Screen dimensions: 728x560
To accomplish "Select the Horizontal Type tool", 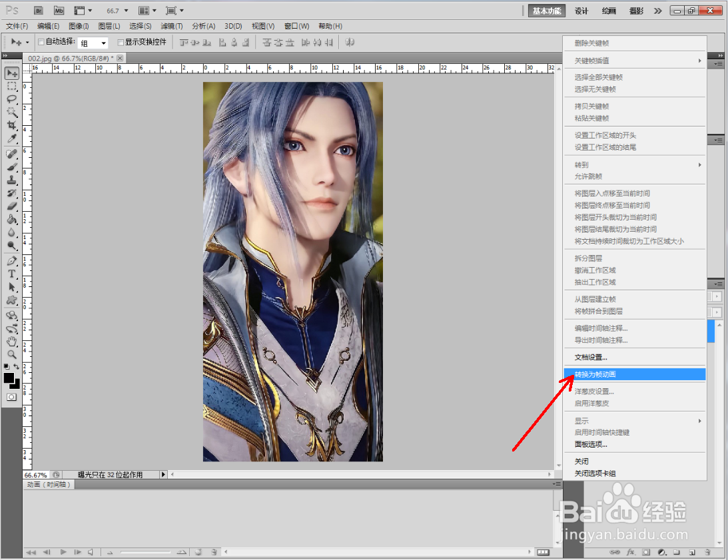I will click(11, 274).
